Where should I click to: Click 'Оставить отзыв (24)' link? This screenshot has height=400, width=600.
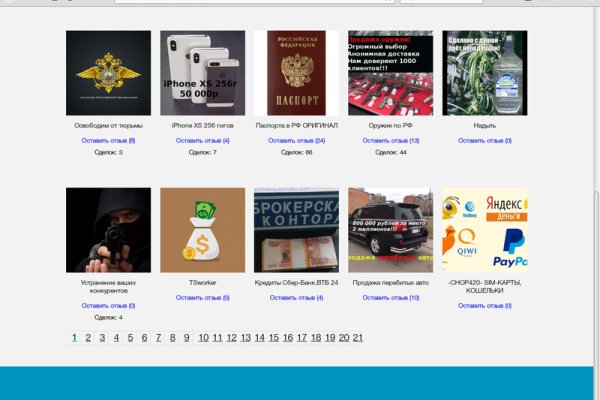(x=297, y=140)
